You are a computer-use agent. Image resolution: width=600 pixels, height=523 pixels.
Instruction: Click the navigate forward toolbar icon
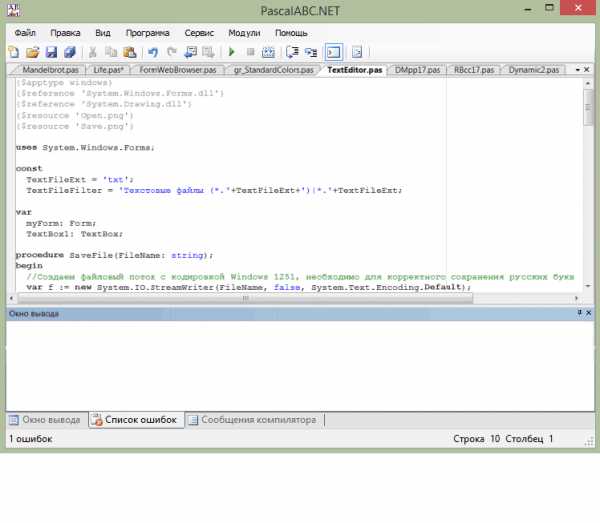(x=208, y=52)
